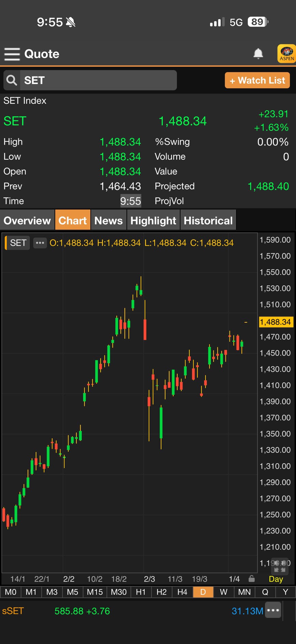Image resolution: width=296 pixels, height=644 pixels.
Task: Add SET to Watch List
Action: tap(257, 80)
